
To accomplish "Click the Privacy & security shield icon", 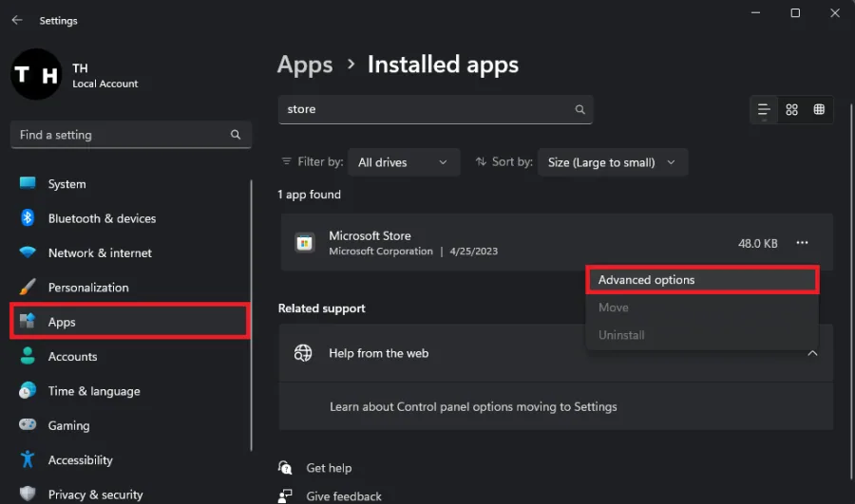I will [28, 494].
